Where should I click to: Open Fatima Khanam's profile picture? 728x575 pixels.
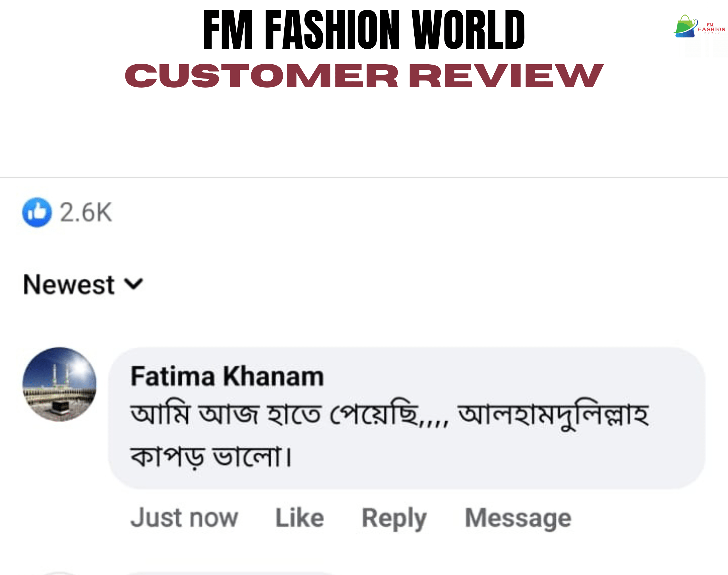(x=59, y=384)
